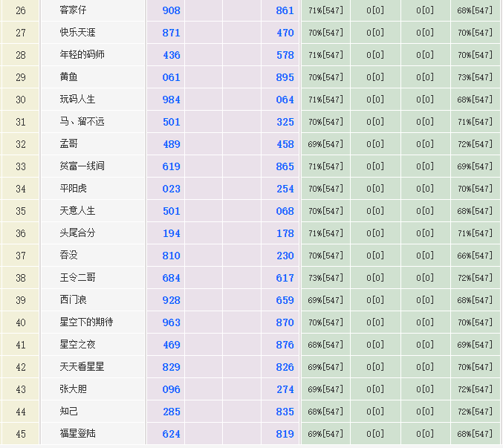Select the 孟哥 name cell
Viewport: 503px width, 448px height.
(69, 144)
